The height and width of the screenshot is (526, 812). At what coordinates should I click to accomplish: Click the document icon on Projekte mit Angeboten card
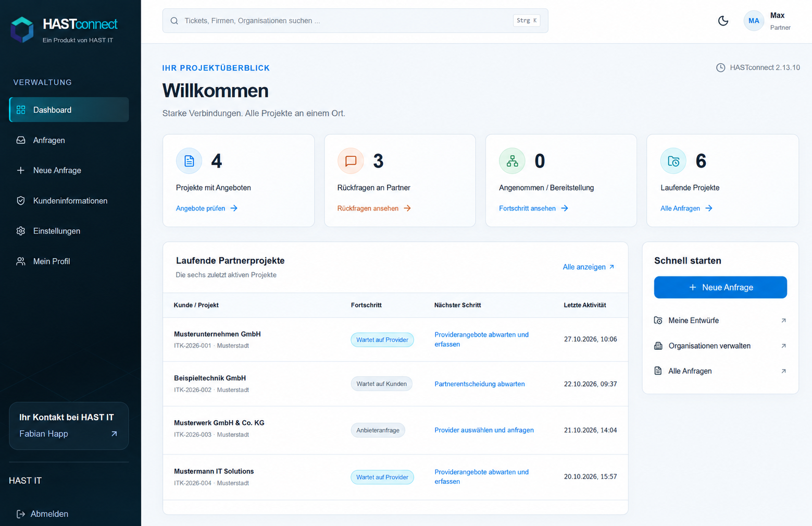point(189,161)
